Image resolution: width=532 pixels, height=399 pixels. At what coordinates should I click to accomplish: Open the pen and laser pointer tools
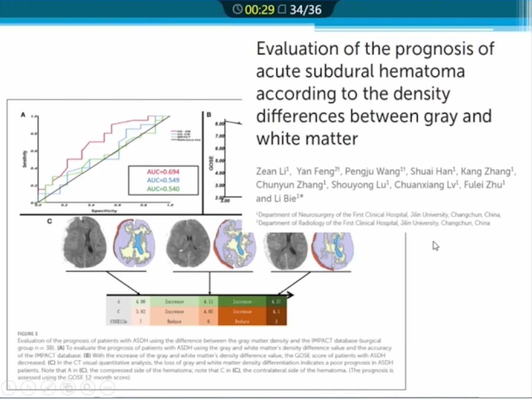coord(49,387)
